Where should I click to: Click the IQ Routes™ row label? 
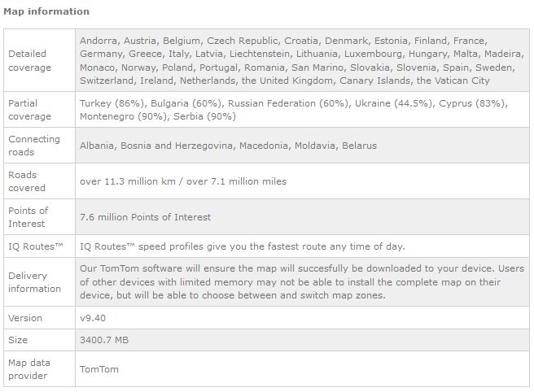36,246
